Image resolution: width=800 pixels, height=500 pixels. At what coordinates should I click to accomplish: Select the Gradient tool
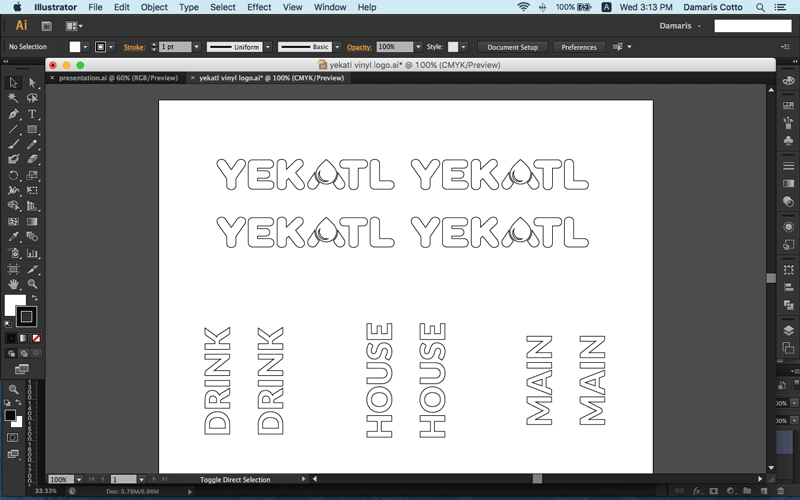tap(32, 221)
